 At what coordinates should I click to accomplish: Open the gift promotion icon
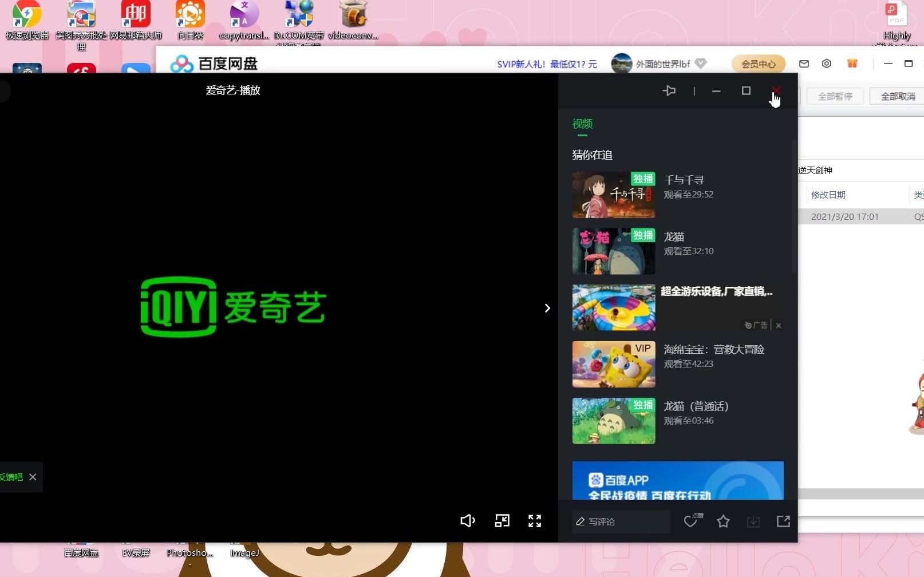point(852,64)
